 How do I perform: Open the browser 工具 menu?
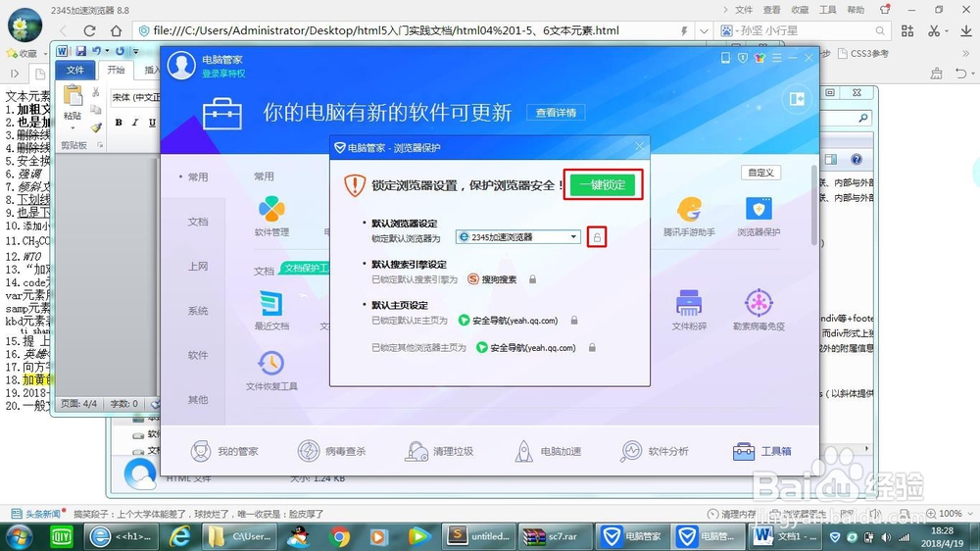click(827, 10)
